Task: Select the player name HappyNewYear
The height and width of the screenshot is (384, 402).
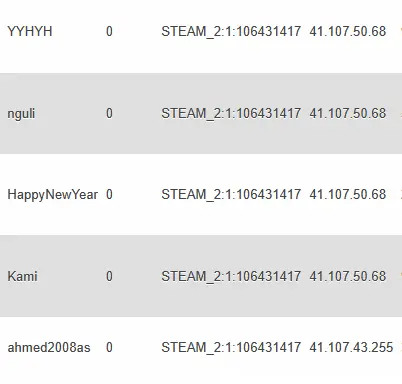Action: [x=53, y=195]
